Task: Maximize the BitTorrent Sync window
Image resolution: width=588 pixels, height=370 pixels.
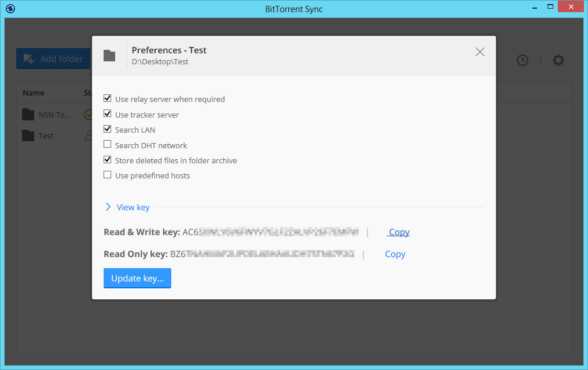Action: (x=550, y=7)
